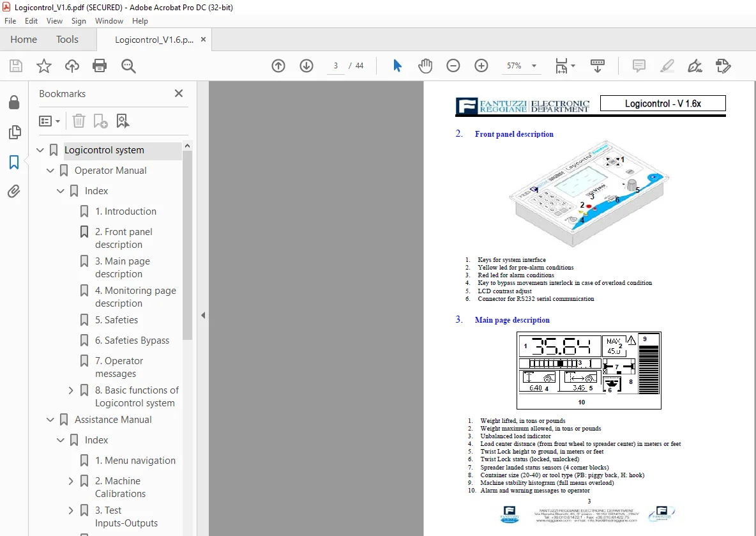Open the sign document pen tool
Viewport: 756px width, 536px height.
coord(695,66)
